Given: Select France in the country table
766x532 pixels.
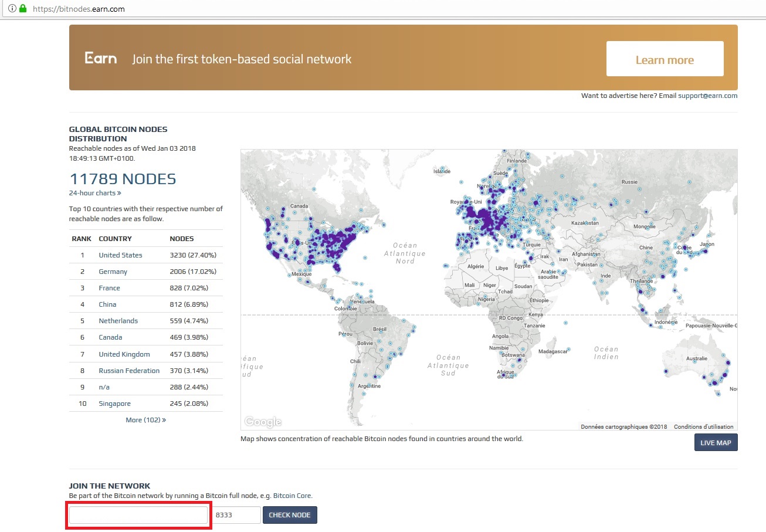Looking at the screenshot, I should point(109,288).
